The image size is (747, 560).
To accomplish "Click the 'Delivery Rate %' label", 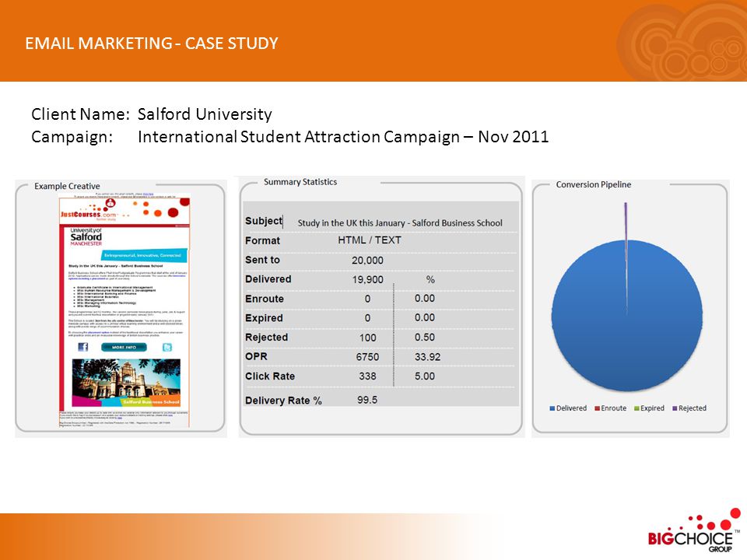I will click(x=283, y=401).
